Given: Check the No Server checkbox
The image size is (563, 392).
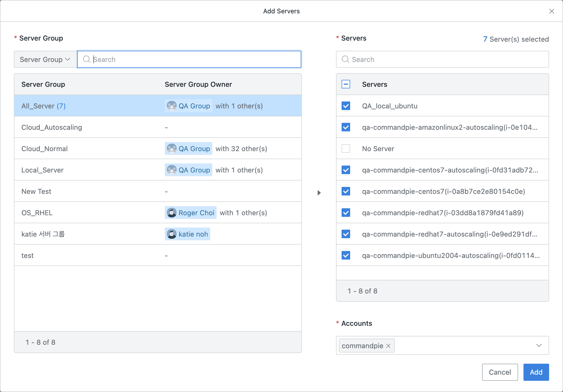Looking at the screenshot, I should 346,148.
